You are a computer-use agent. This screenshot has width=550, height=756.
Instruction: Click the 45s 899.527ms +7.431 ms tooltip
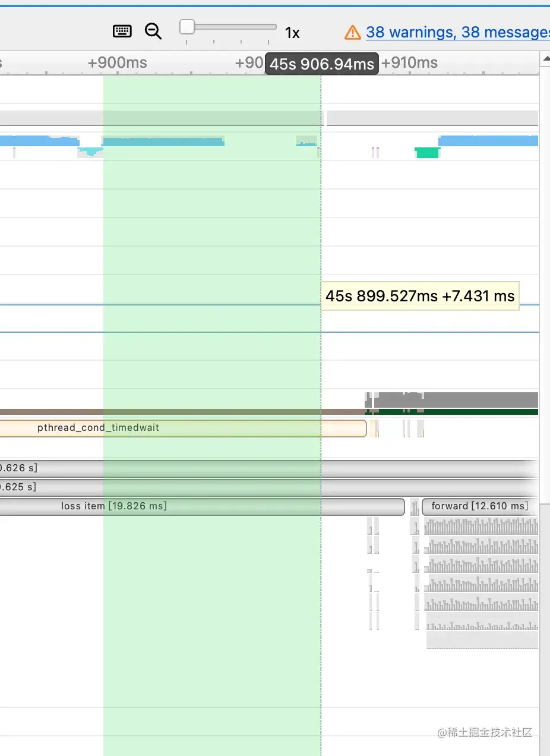pos(420,296)
